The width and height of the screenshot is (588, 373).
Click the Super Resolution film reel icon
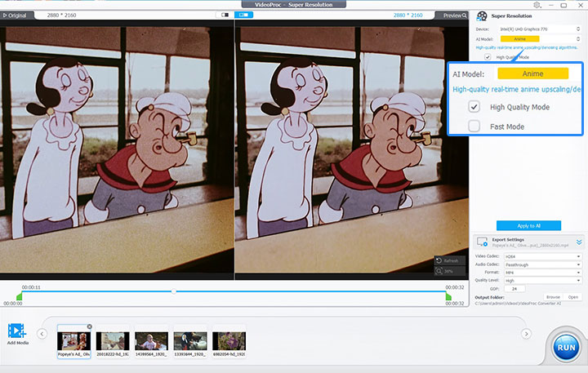pos(482,16)
